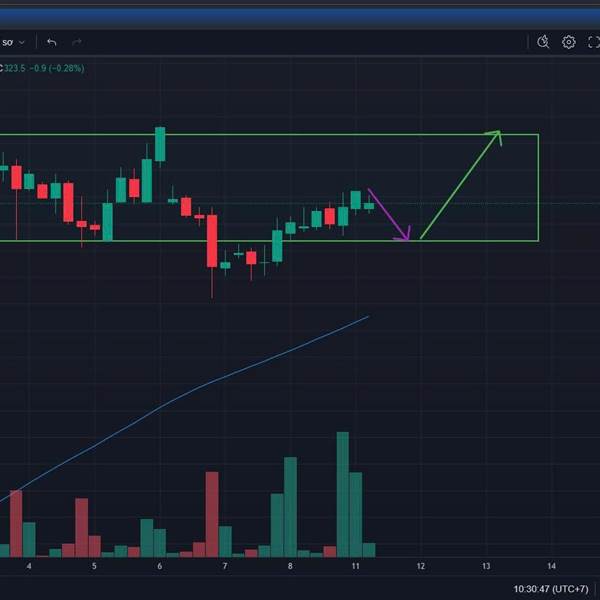Click date label 8 on time axis
This screenshot has height=600, width=600.
(x=290, y=566)
